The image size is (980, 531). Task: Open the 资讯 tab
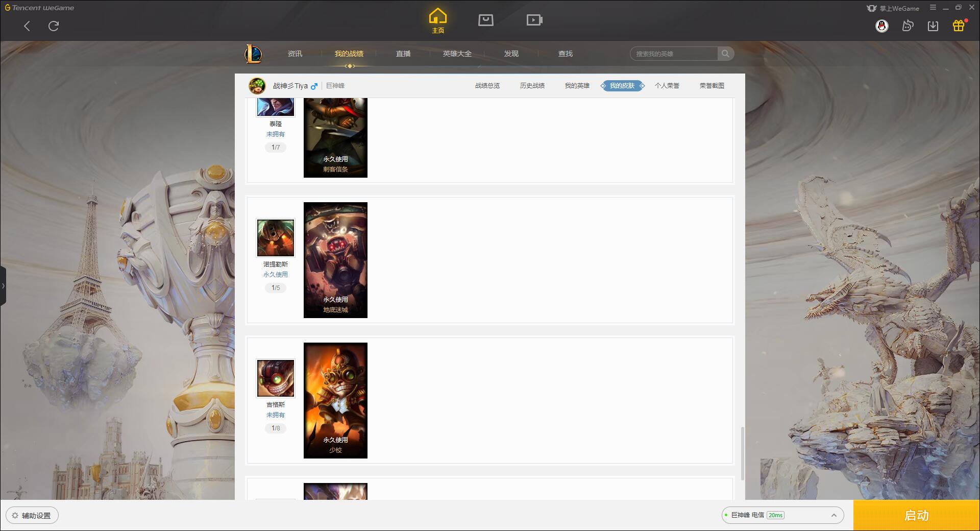pos(295,54)
